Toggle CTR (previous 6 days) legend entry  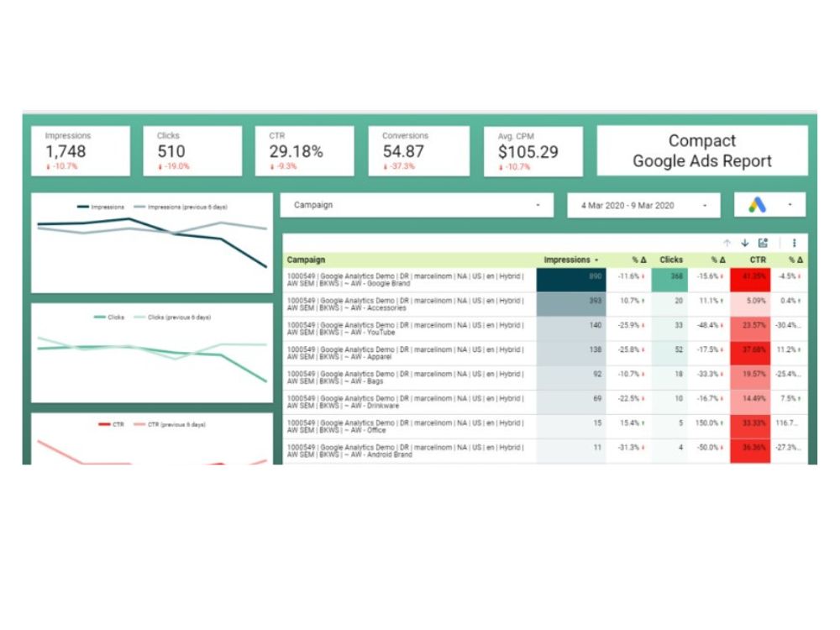click(170, 424)
